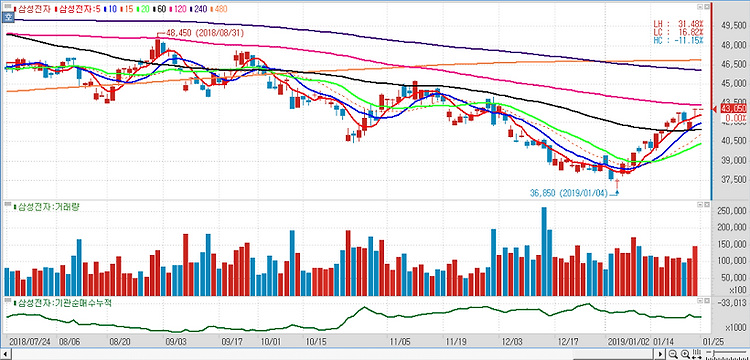
Task: Click the 39,000 price axis label
Action: coord(733,160)
